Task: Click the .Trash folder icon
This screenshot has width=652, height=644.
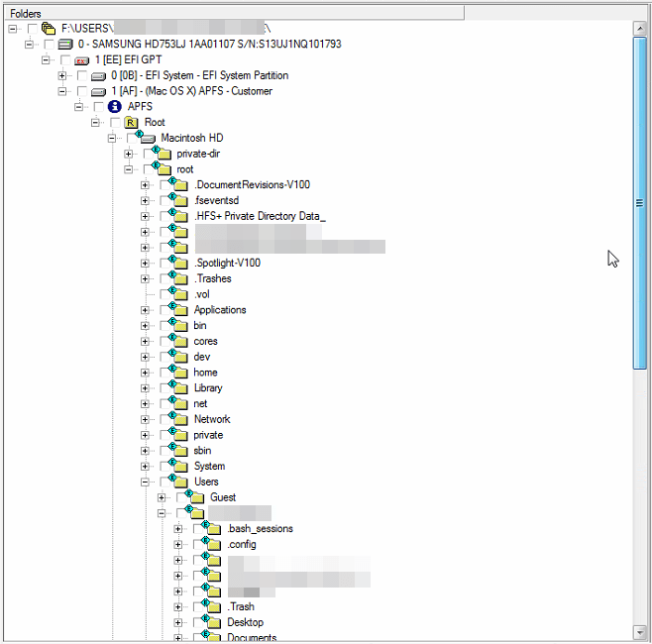Action: point(212,606)
